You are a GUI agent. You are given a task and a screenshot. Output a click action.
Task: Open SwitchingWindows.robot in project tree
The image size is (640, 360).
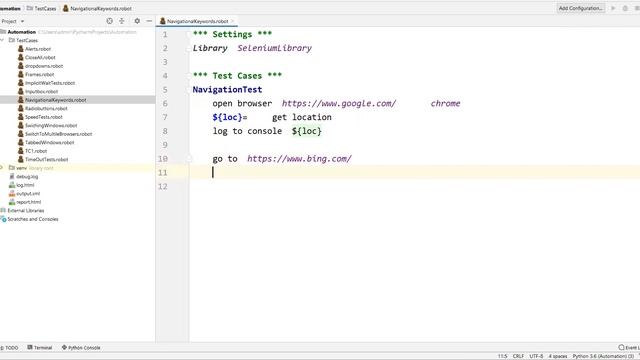pyautogui.click(x=51, y=126)
